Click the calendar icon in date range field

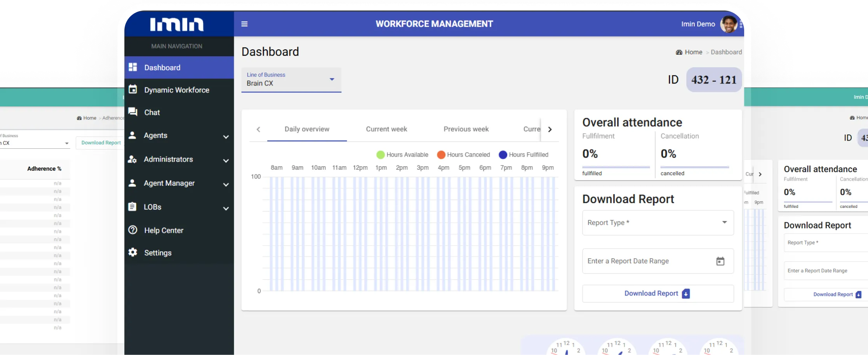(x=720, y=261)
